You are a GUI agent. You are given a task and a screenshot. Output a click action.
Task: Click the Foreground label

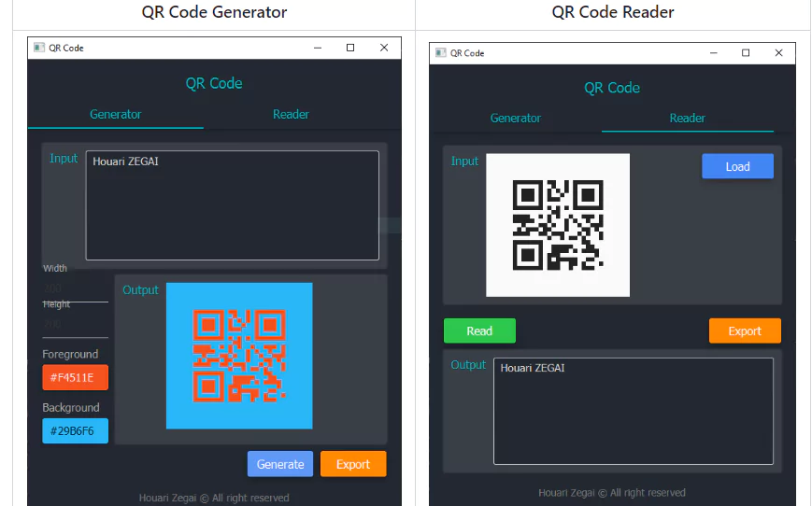click(x=70, y=355)
